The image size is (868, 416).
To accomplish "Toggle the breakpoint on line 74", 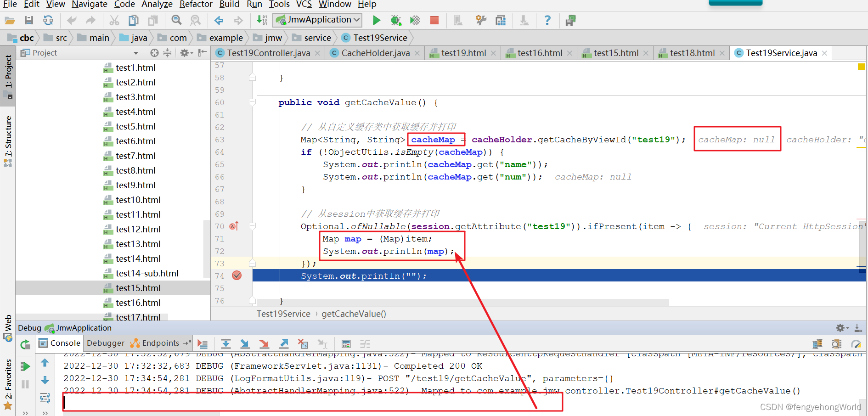I will [x=237, y=275].
